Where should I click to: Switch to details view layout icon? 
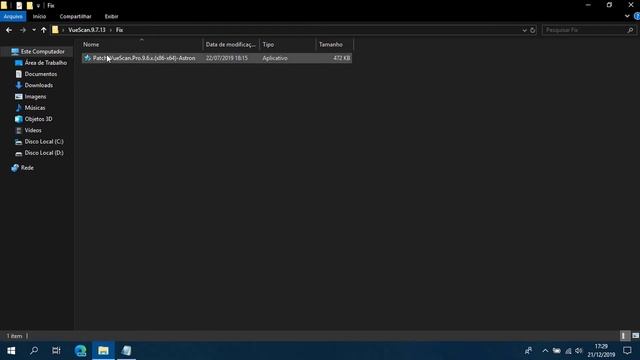click(x=624, y=336)
